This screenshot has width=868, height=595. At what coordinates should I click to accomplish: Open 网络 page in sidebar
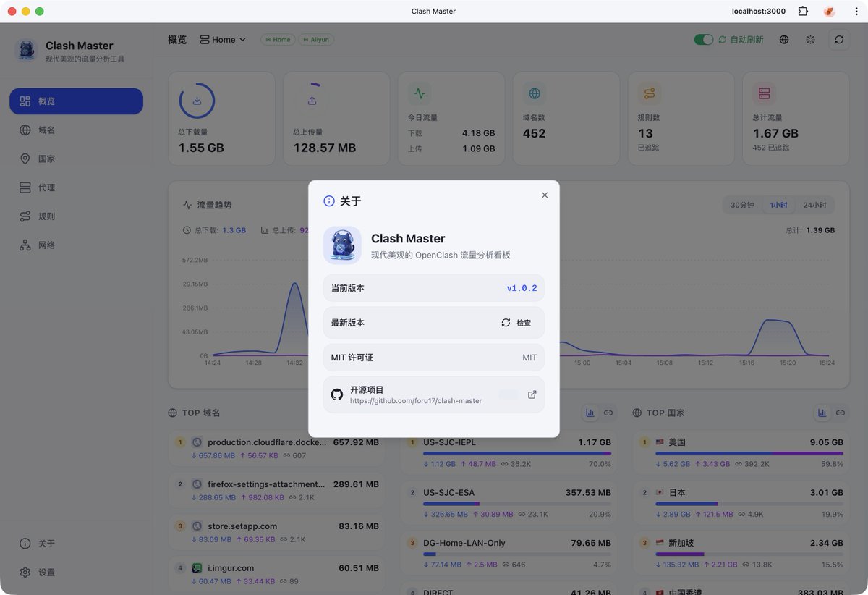point(76,245)
